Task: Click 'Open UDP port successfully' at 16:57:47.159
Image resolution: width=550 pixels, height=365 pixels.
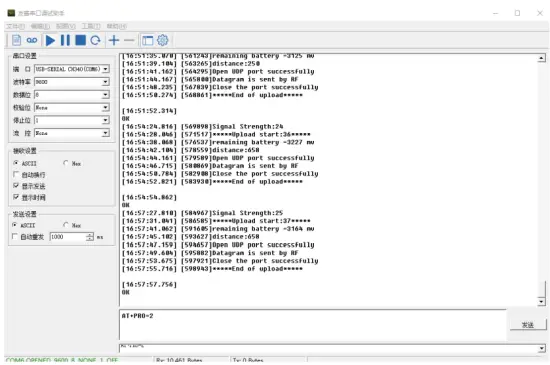Action: click(x=218, y=245)
